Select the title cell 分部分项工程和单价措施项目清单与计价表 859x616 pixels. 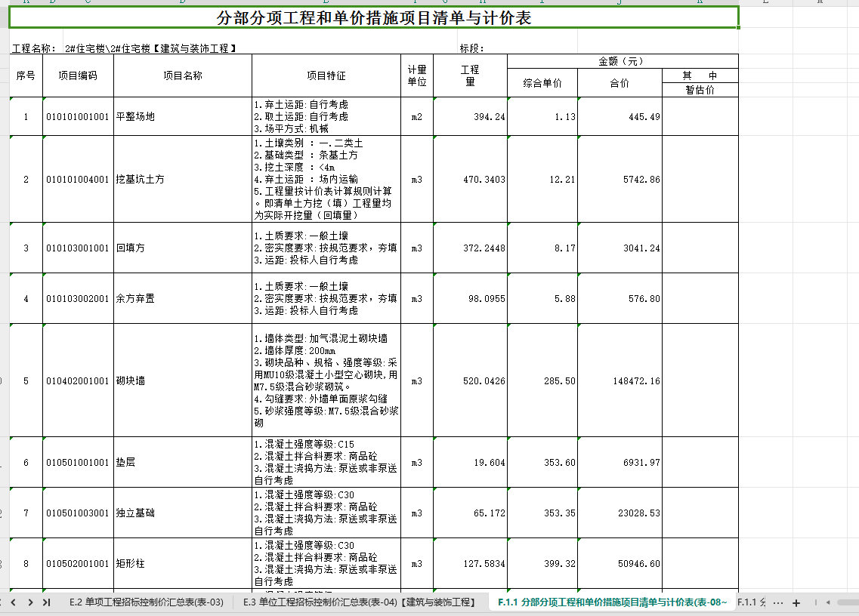pyautogui.click(x=374, y=18)
